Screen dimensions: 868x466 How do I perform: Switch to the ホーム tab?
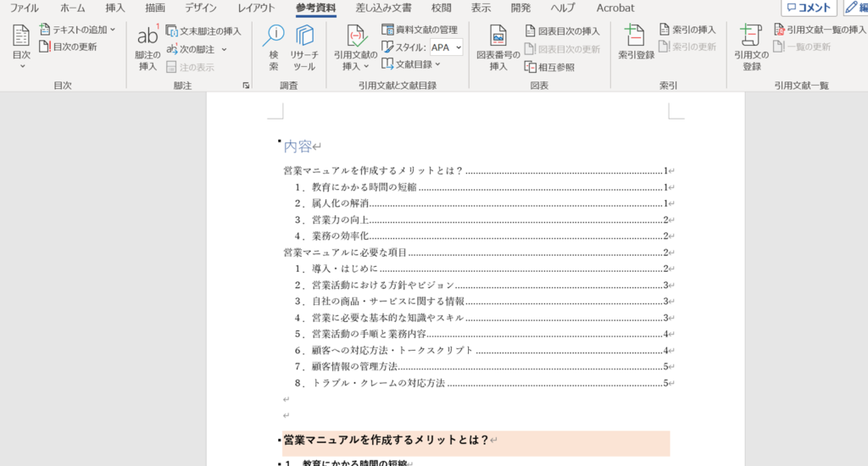[x=73, y=8]
